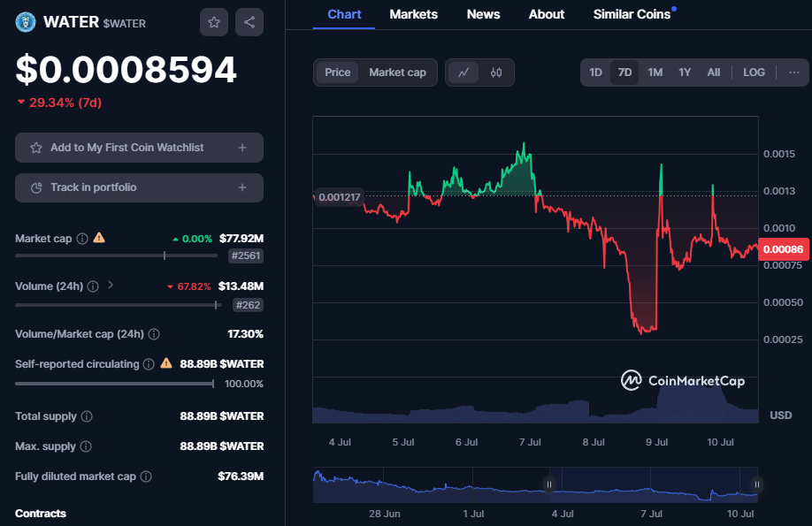Click the $0.0008594 price text
The width and height of the screenshot is (812, 526).
coord(126,69)
